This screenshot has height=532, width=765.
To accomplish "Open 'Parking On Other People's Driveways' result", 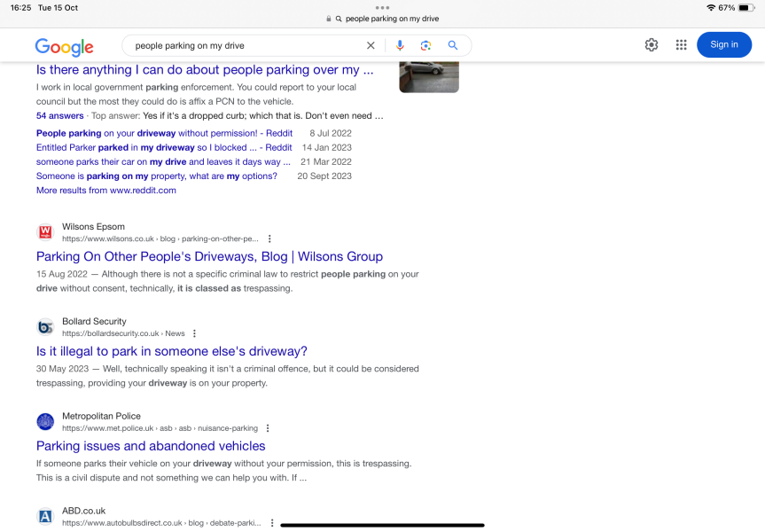I will tap(209, 257).
